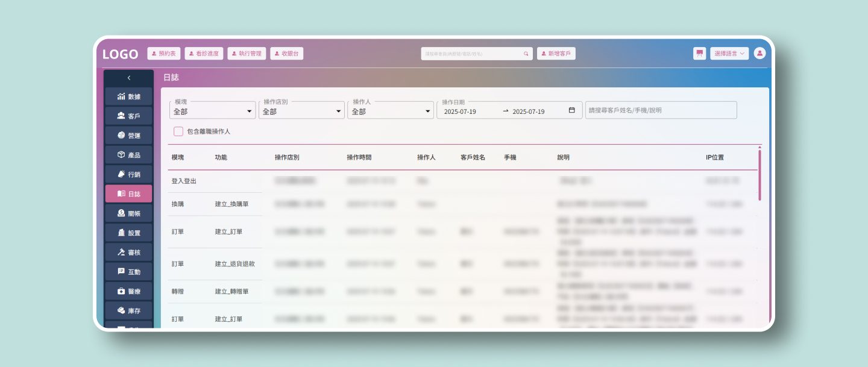Open 數據 in the sidebar
Screen dimensions: 868x367
coord(128,97)
